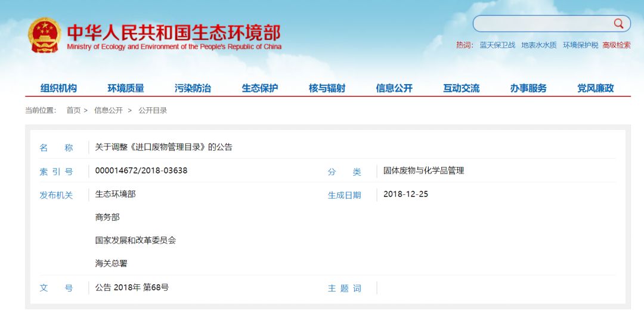This screenshot has height=310, width=644.
Task: Click the national emblem logo
Action: [45, 35]
